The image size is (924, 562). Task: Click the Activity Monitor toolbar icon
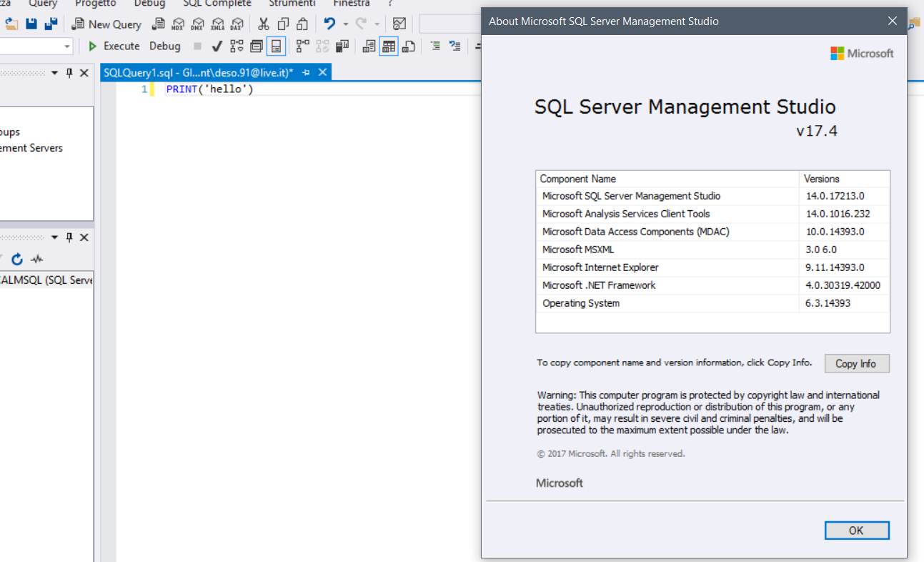399,24
